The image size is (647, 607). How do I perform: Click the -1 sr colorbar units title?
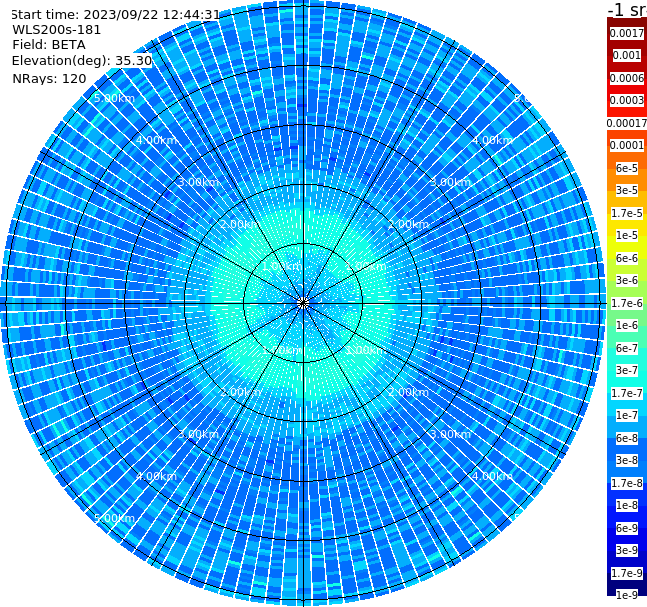tap(627, 9)
